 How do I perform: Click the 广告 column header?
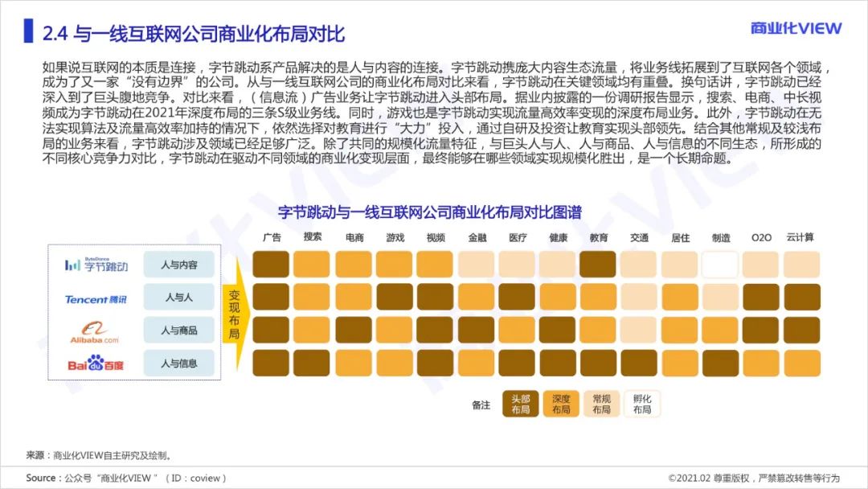272,237
